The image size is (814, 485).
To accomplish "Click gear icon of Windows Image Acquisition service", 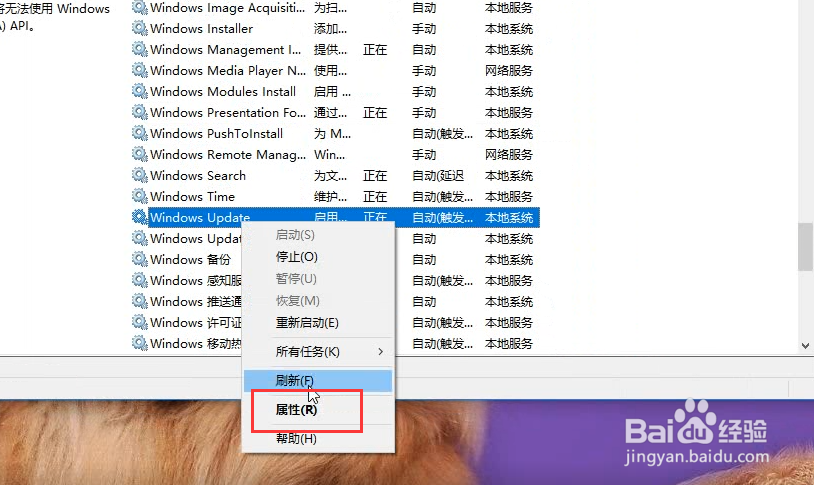I will [140, 7].
